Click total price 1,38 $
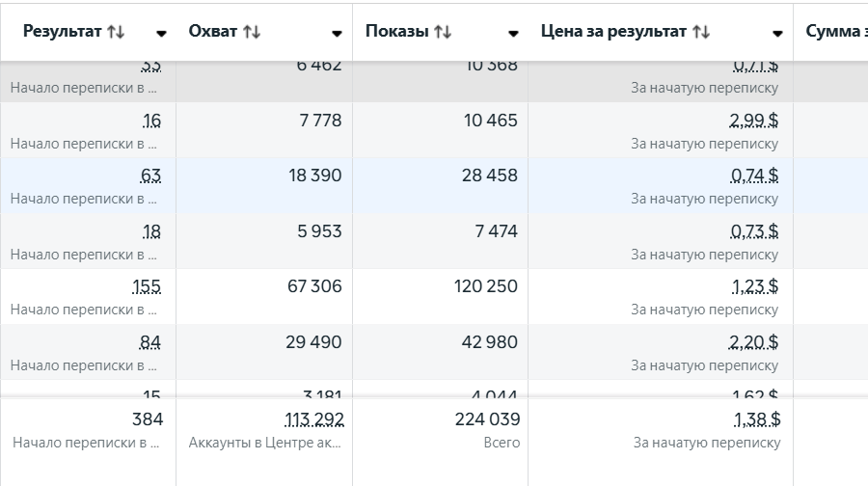The image size is (868, 486). (755, 419)
